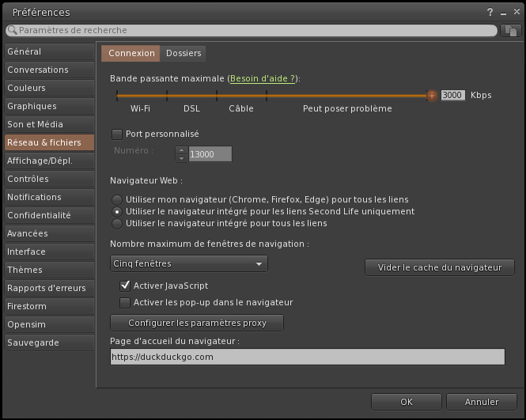The width and height of the screenshot is (526, 420).
Task: Click the bandwidth slider handle
Action: (x=431, y=95)
